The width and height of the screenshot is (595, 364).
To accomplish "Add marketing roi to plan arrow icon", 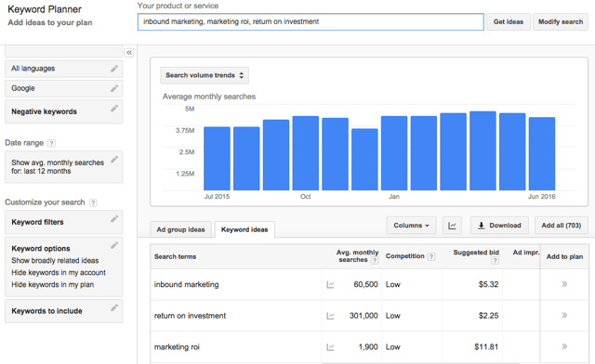I will point(564,346).
